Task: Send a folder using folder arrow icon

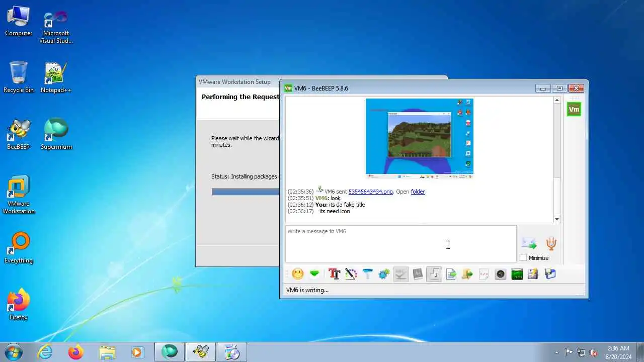Action: tap(467, 274)
